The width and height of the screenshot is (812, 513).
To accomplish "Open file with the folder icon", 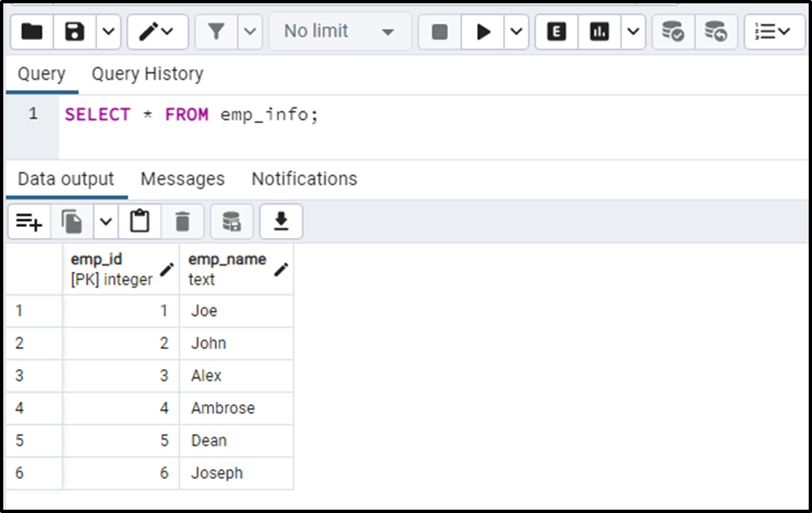I will pos(32,32).
